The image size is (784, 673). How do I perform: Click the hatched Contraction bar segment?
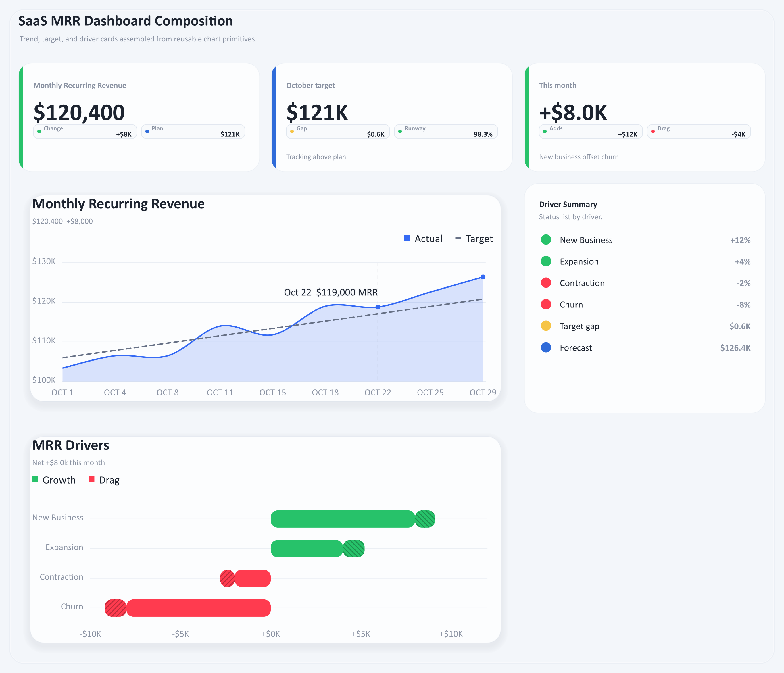227,578
